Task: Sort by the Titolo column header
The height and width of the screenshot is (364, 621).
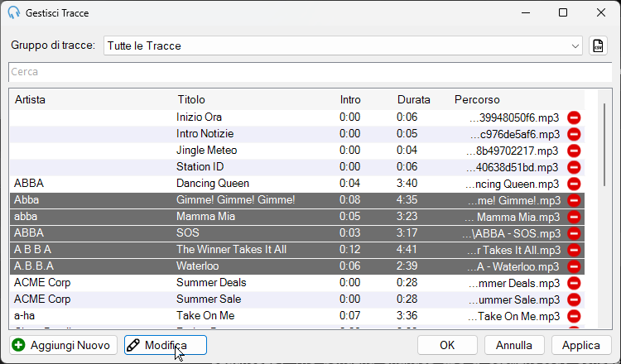Action: pyautogui.click(x=191, y=100)
